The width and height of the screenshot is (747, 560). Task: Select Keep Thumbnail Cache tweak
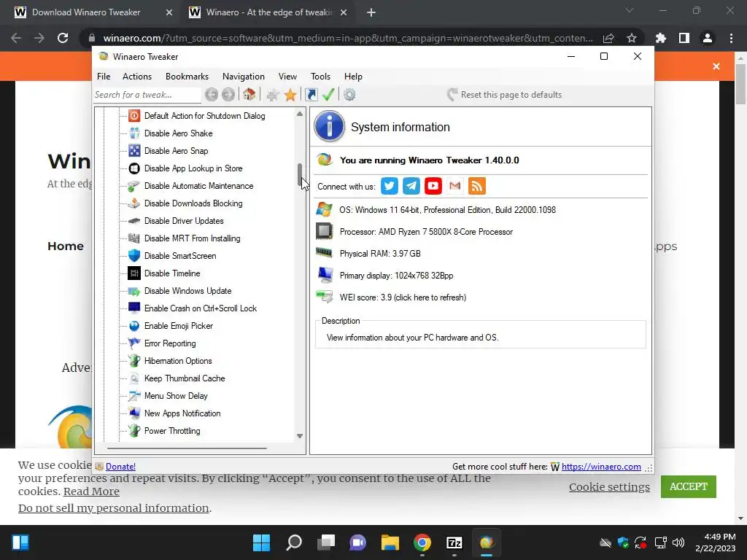pyautogui.click(x=185, y=378)
